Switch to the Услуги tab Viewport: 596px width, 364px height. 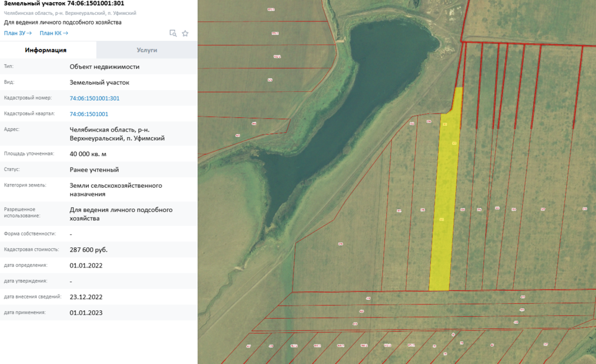pyautogui.click(x=147, y=50)
